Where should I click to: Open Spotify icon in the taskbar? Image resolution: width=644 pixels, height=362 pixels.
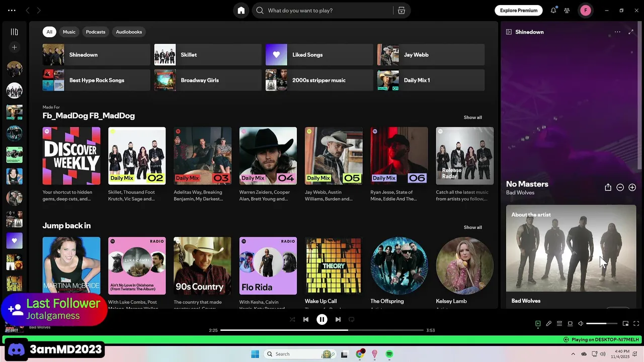389,354
